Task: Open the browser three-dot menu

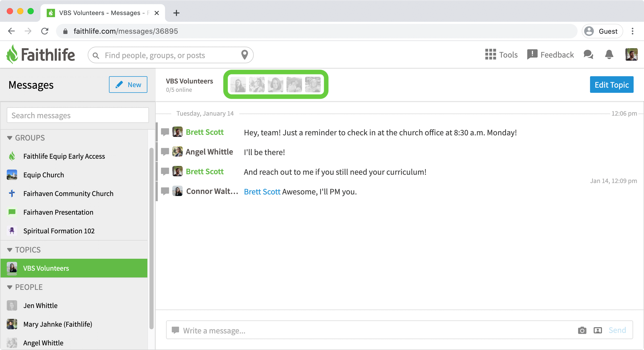Action: 633,31
